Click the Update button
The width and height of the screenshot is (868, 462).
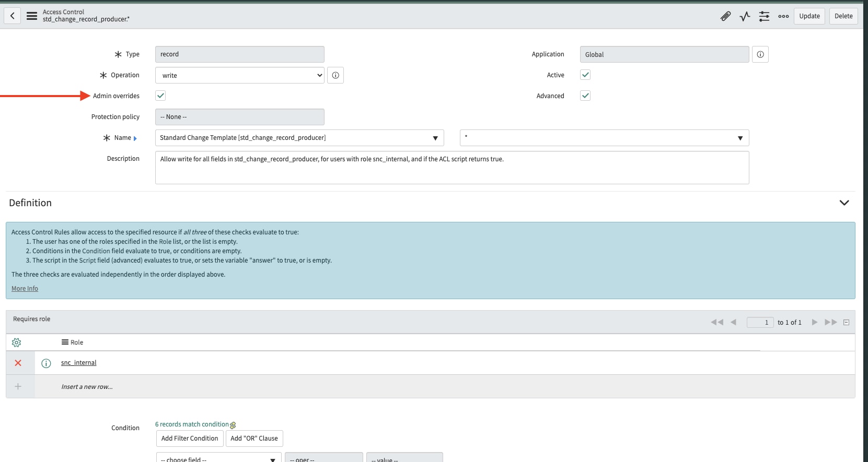coord(809,16)
